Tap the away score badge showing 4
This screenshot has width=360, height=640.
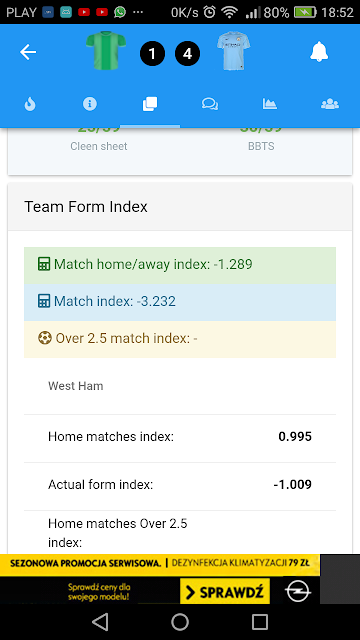click(187, 54)
